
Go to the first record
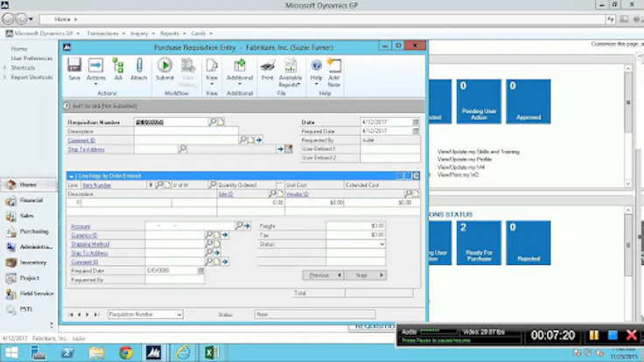[x=71, y=315]
